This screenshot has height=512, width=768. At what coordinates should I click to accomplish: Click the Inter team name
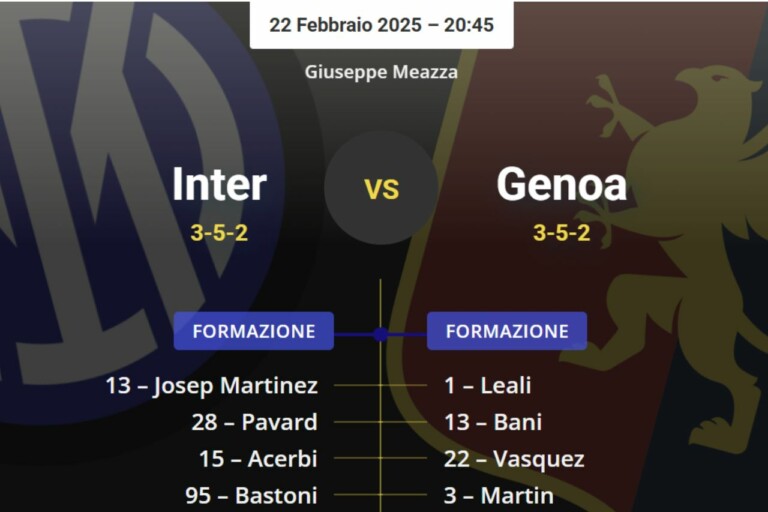click(x=219, y=184)
